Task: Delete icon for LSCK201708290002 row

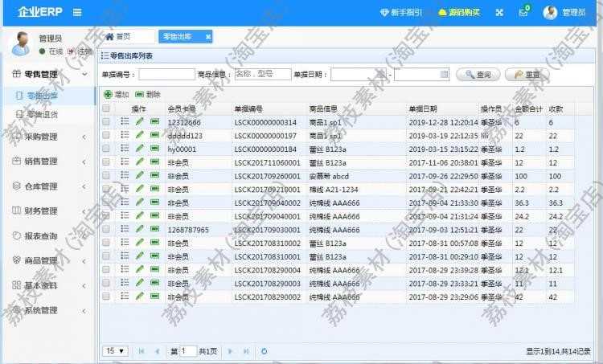Action: (154, 296)
